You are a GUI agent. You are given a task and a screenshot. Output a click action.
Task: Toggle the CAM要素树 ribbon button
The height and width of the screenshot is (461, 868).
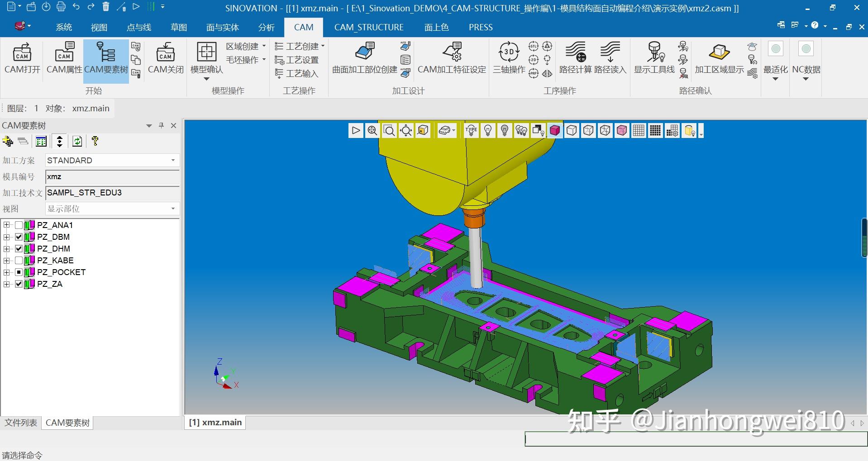(106, 61)
